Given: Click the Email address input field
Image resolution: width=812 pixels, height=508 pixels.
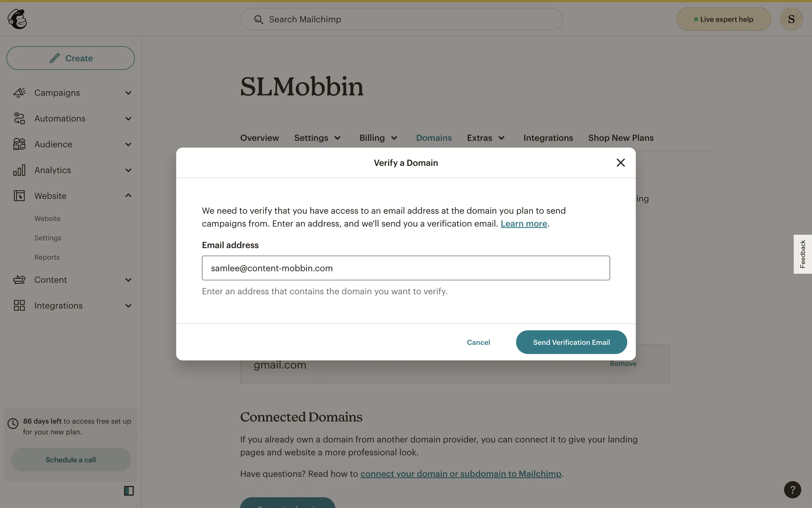Looking at the screenshot, I should (406, 268).
